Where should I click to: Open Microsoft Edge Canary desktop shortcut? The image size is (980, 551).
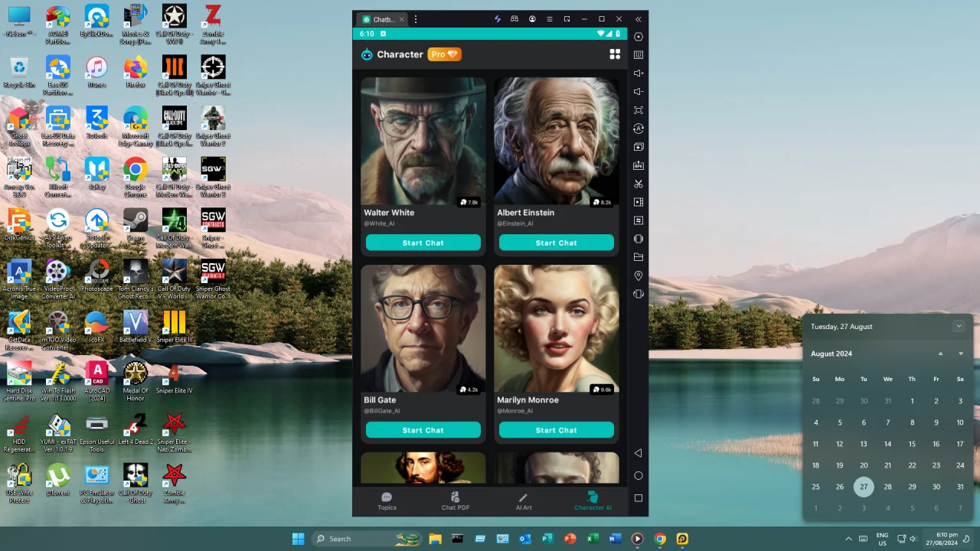point(136,128)
